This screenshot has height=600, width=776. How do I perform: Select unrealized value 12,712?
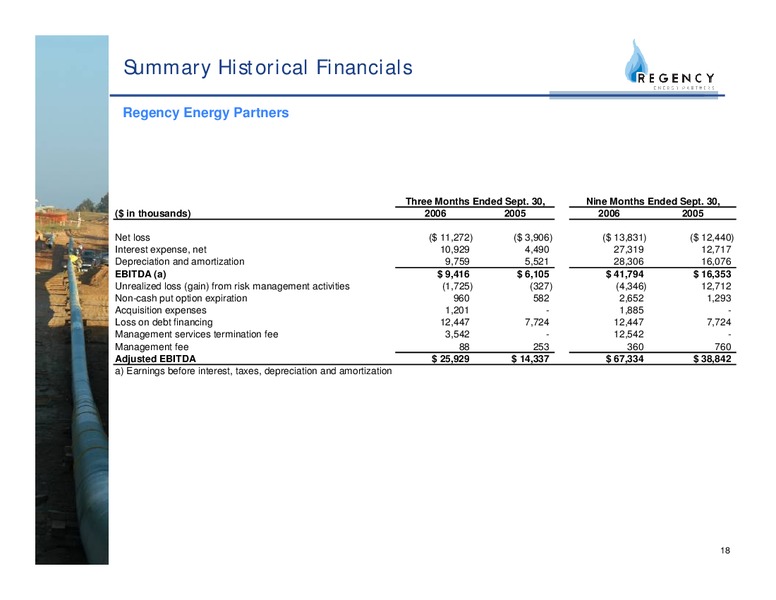tap(716, 286)
